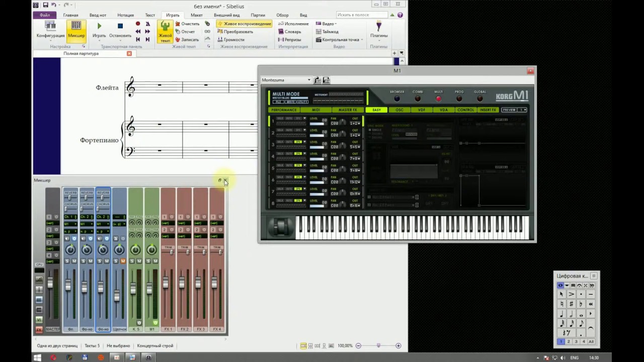The image size is (644, 362).
Task: Select COMBI mode button in Korg M1
Action: [x=418, y=99]
